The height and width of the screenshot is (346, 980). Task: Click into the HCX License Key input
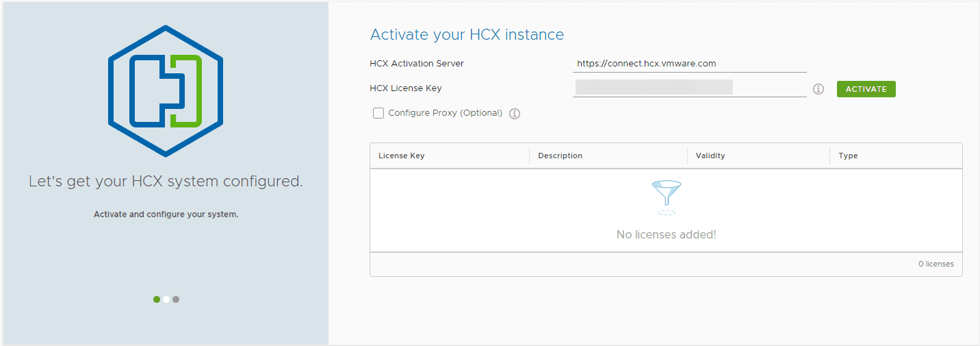[689, 88]
